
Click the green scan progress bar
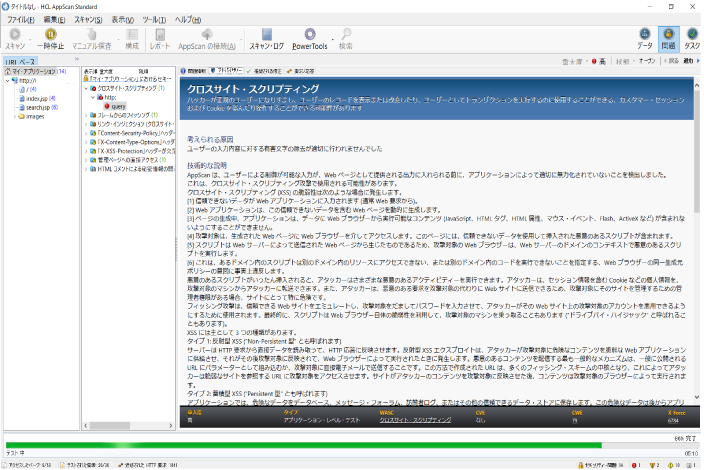click(x=304, y=445)
